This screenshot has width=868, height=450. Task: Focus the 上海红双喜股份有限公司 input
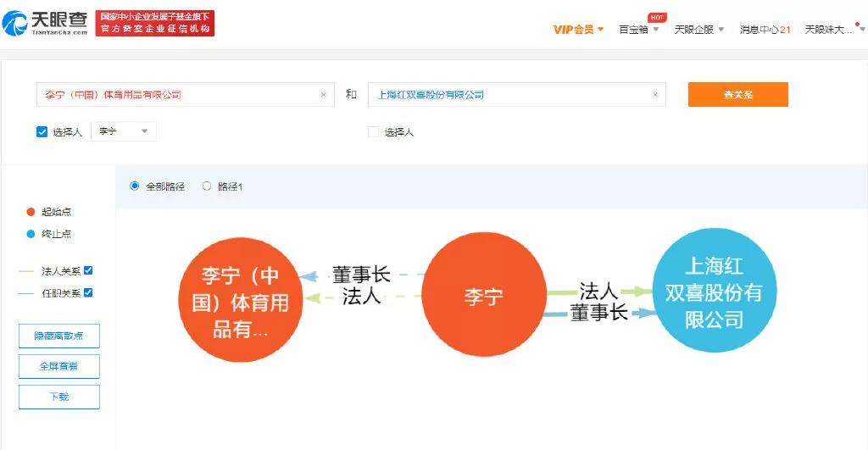(x=516, y=95)
